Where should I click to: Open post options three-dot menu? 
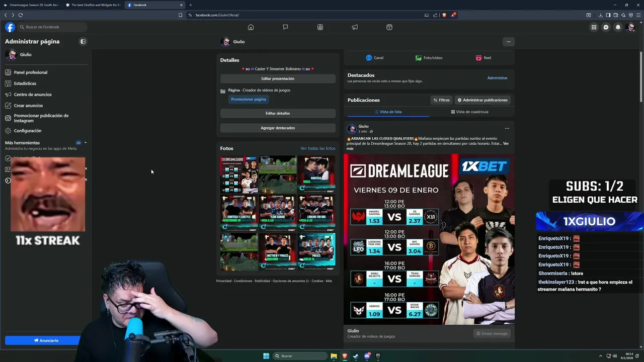507,128
